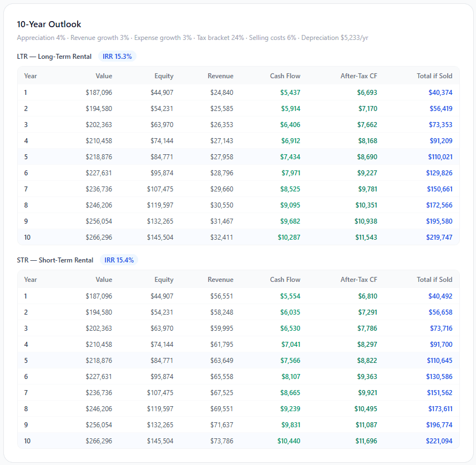Select STR year 8 after-tax CF $10,495
The image size is (476, 465).
[x=366, y=409]
